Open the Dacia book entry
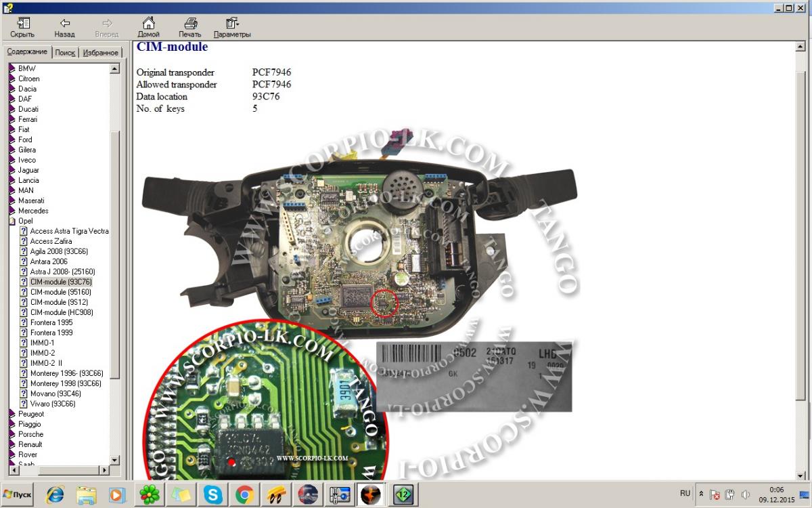The image size is (812, 508). coord(27,89)
